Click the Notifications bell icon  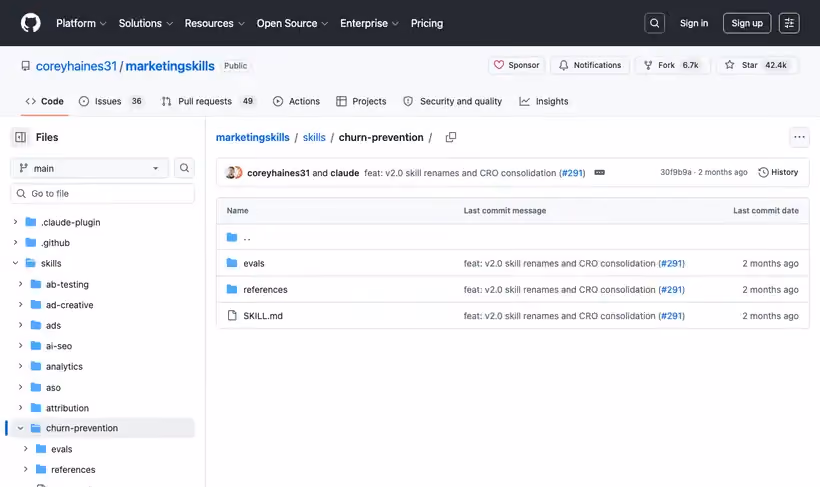click(x=563, y=65)
